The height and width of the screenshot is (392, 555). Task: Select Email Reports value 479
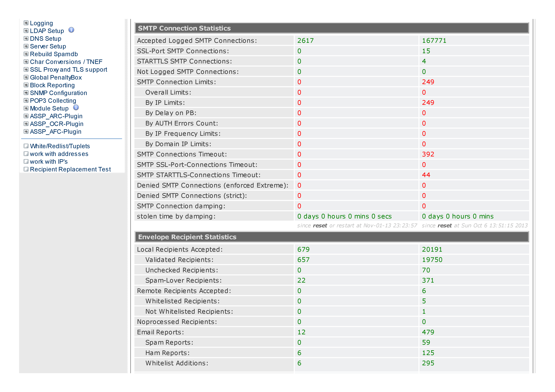point(428,332)
